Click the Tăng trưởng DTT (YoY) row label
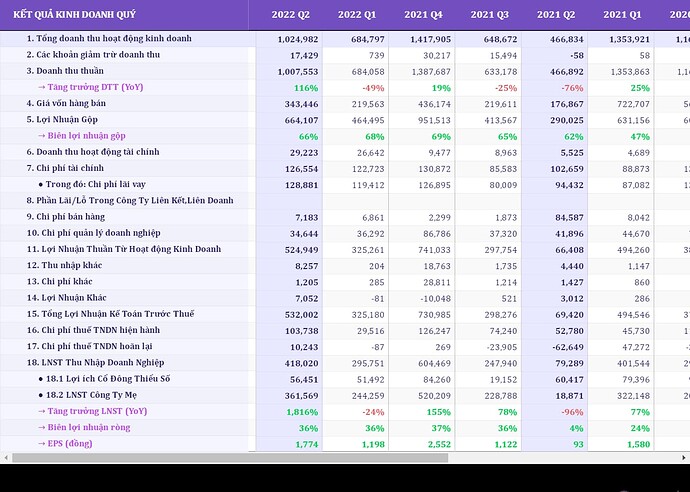The height and width of the screenshot is (492, 690). [91, 88]
